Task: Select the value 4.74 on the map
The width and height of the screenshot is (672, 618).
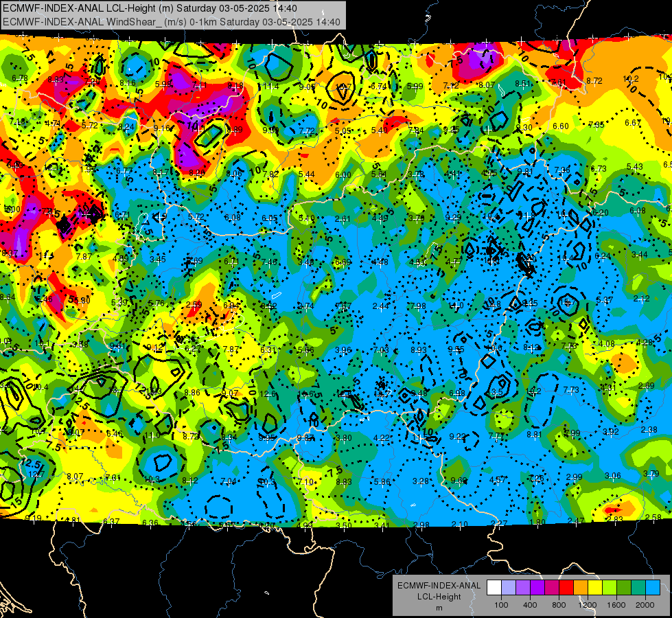Action: point(53,124)
